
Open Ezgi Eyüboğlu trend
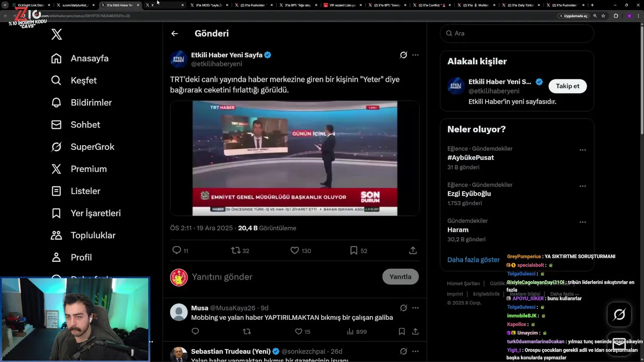pos(469,194)
